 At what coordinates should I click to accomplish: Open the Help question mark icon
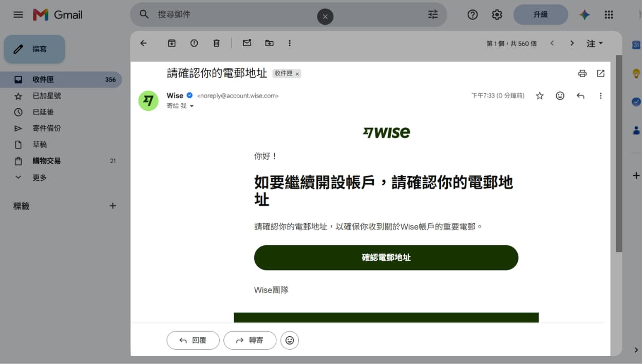tap(473, 15)
